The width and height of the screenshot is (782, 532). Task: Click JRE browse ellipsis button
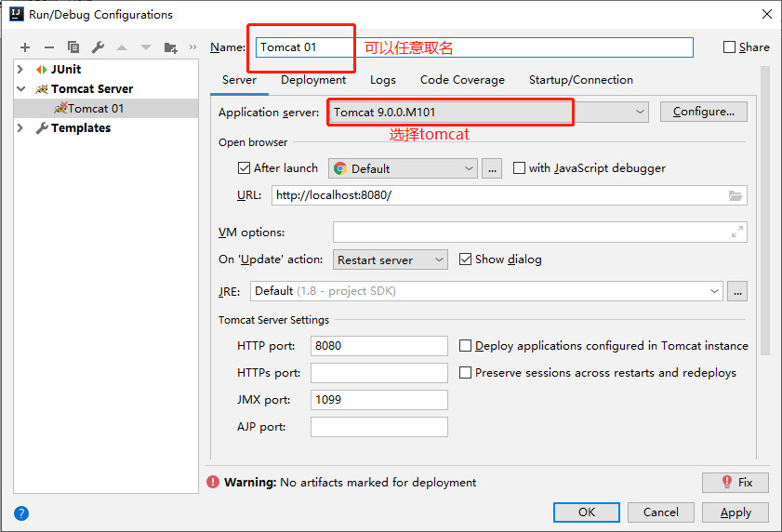coord(737,291)
